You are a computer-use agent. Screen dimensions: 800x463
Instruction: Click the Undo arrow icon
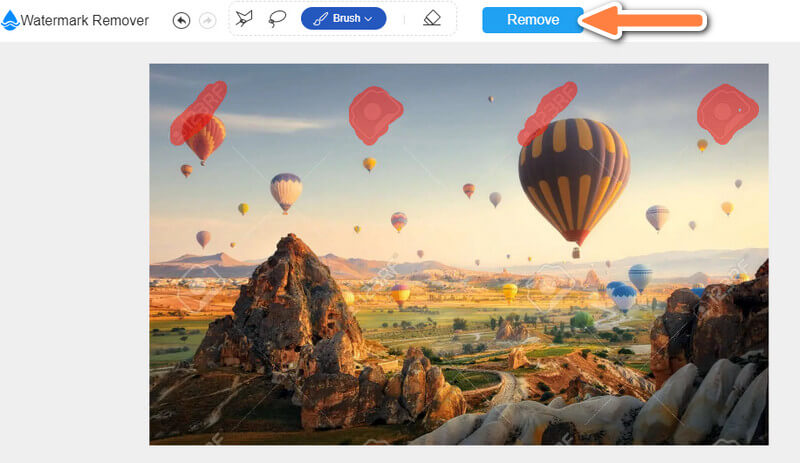click(x=181, y=20)
